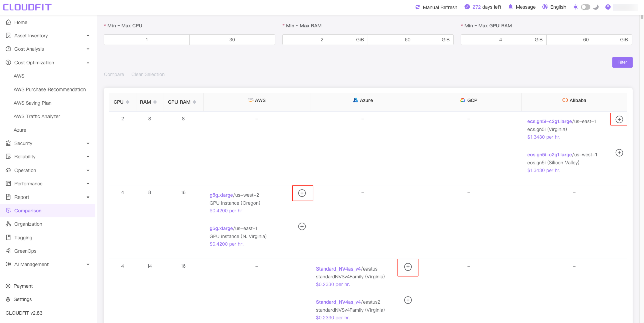
Task: Click the Manual Refresh icon
Action: point(418,7)
